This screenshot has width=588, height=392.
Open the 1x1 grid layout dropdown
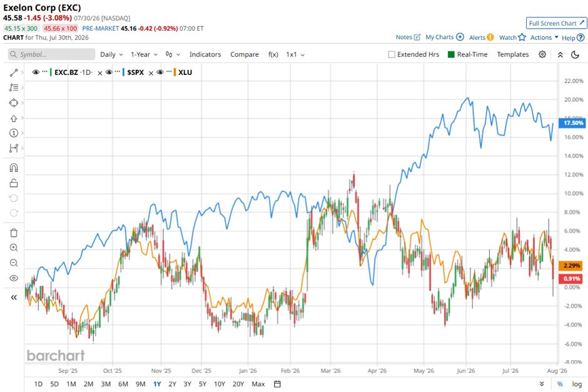click(x=295, y=54)
